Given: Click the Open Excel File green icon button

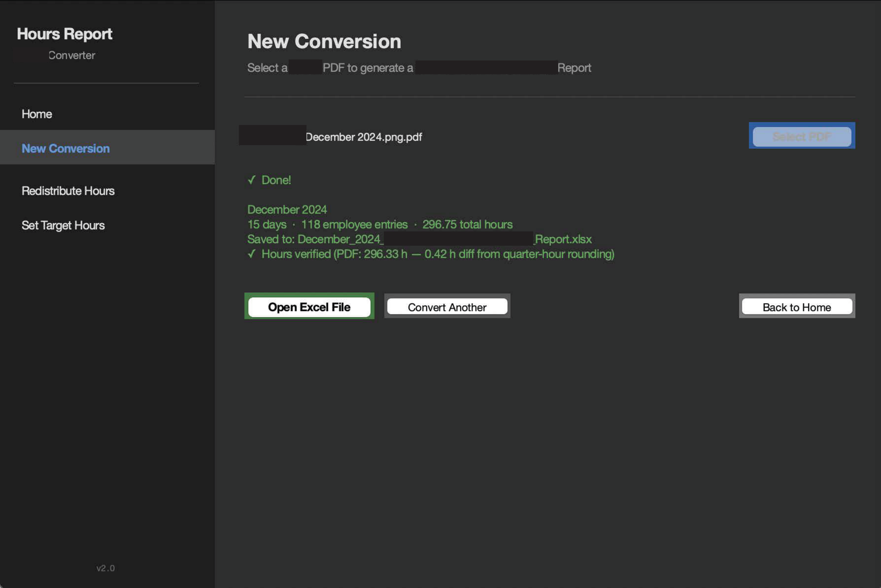Looking at the screenshot, I should [309, 307].
